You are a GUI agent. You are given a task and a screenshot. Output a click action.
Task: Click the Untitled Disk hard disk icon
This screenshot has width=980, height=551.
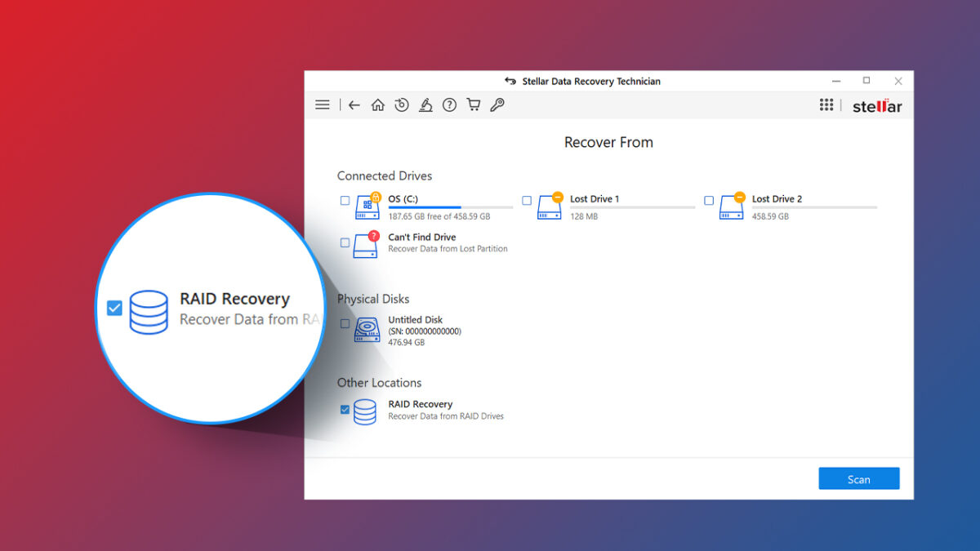[366, 329]
